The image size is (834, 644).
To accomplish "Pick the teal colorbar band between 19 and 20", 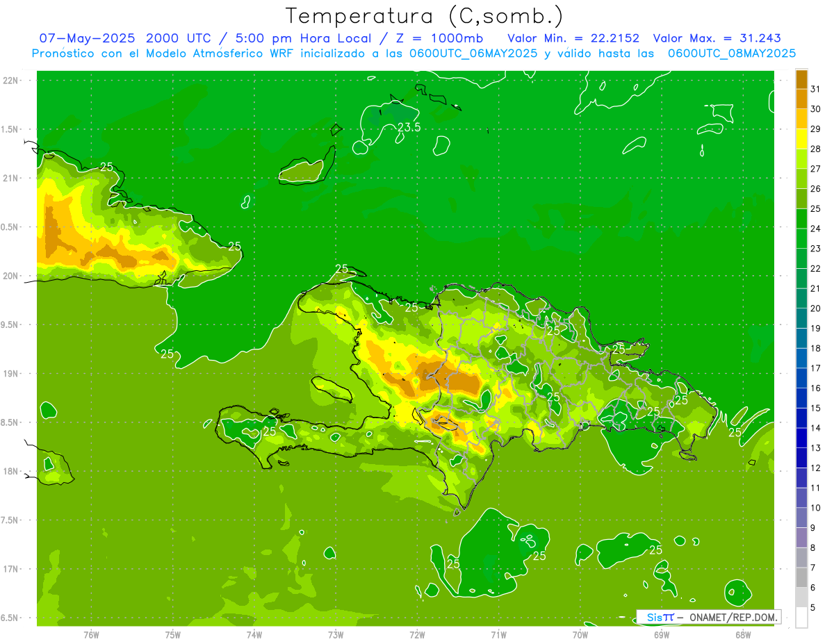I will point(801,318).
